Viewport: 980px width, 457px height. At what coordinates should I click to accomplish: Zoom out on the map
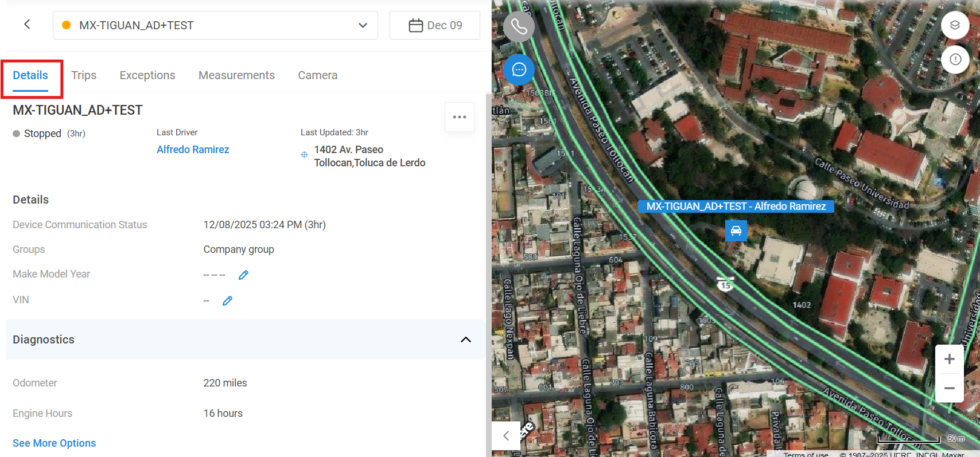click(950, 388)
